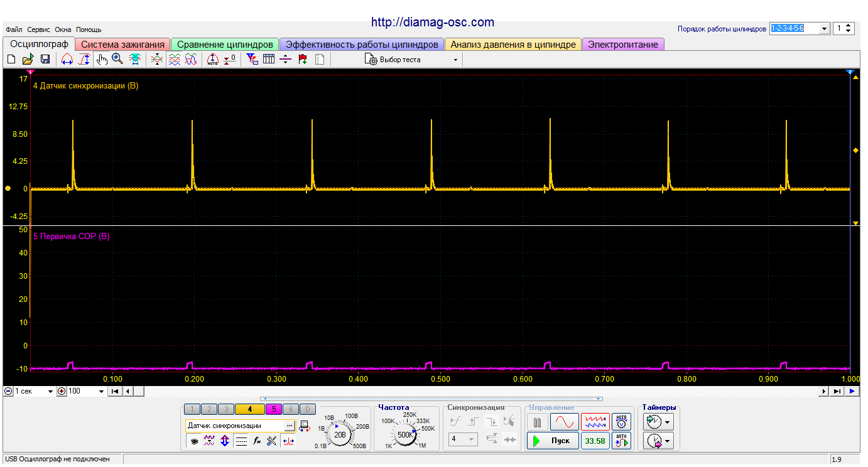Enable channel 6 button
Image resolution: width=868 pixels, height=467 pixels.
tap(291, 409)
